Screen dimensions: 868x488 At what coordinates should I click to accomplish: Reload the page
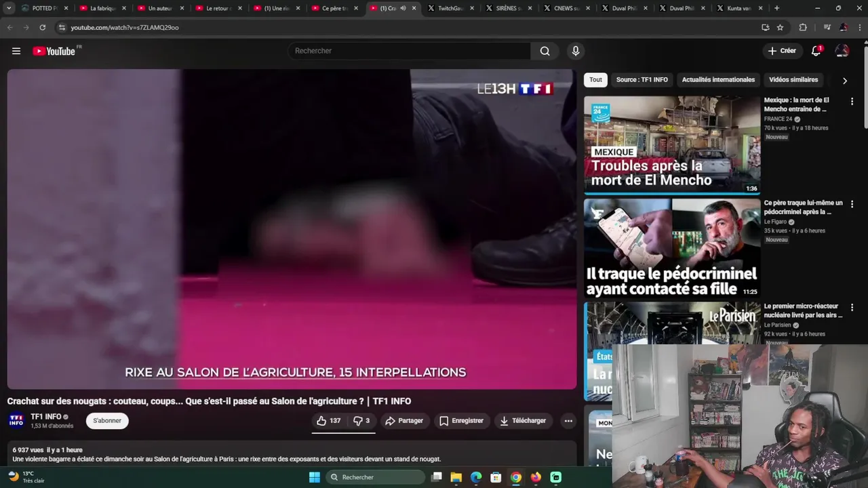click(42, 27)
